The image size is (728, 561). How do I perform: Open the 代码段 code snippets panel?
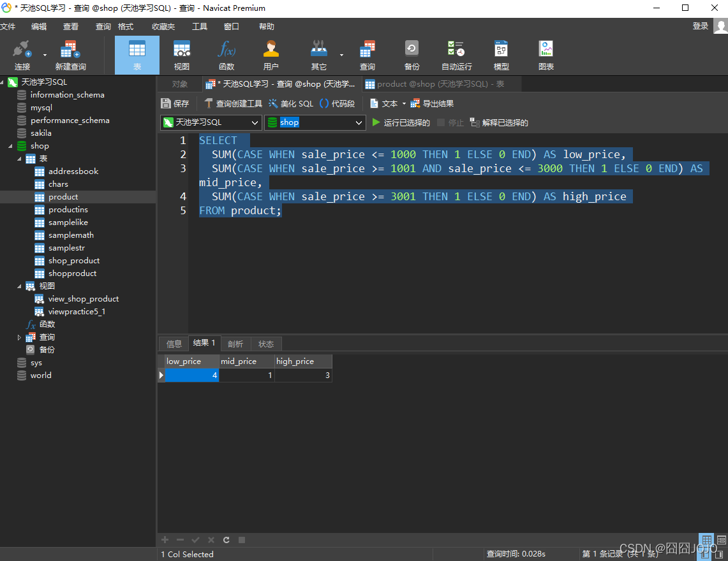click(x=338, y=103)
